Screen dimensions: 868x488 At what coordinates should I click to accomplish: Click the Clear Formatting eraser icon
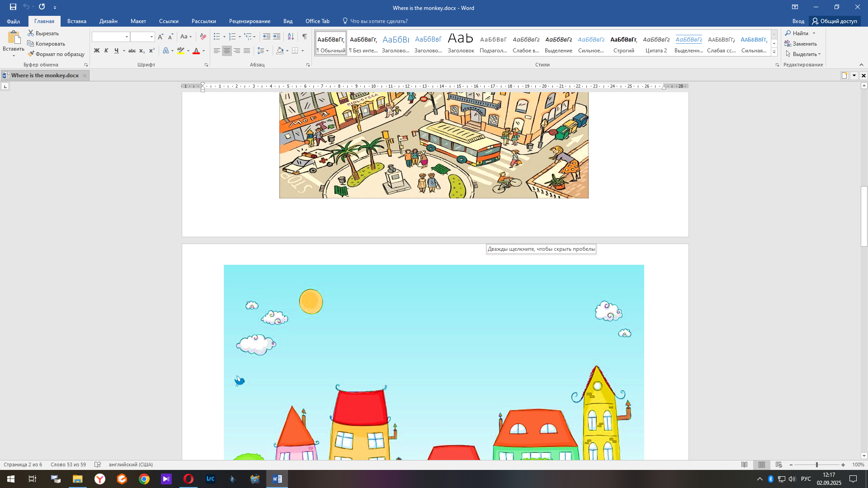point(203,37)
